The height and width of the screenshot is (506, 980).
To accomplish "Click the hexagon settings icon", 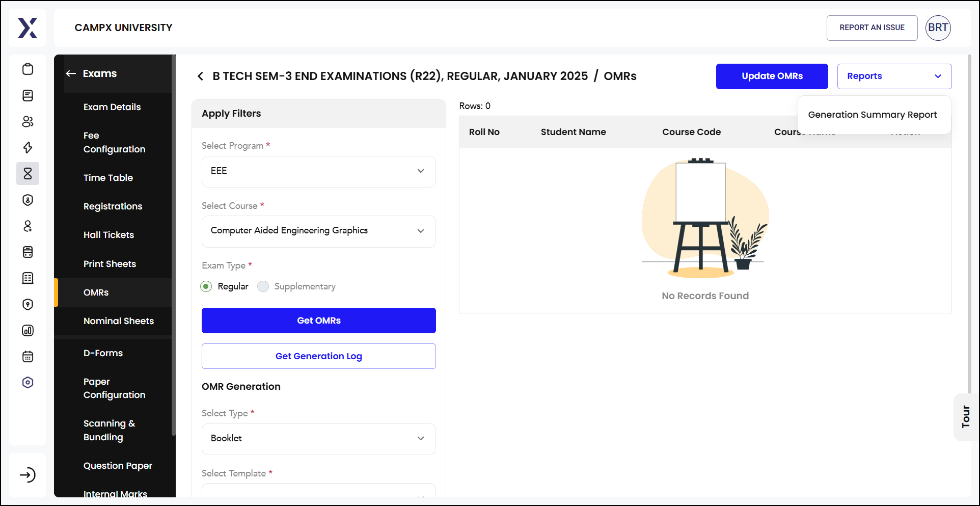I will click(x=28, y=382).
